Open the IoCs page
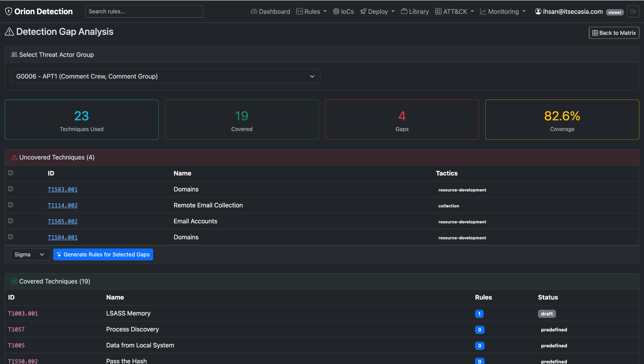Viewport: 644px width, 364px height. (343, 12)
